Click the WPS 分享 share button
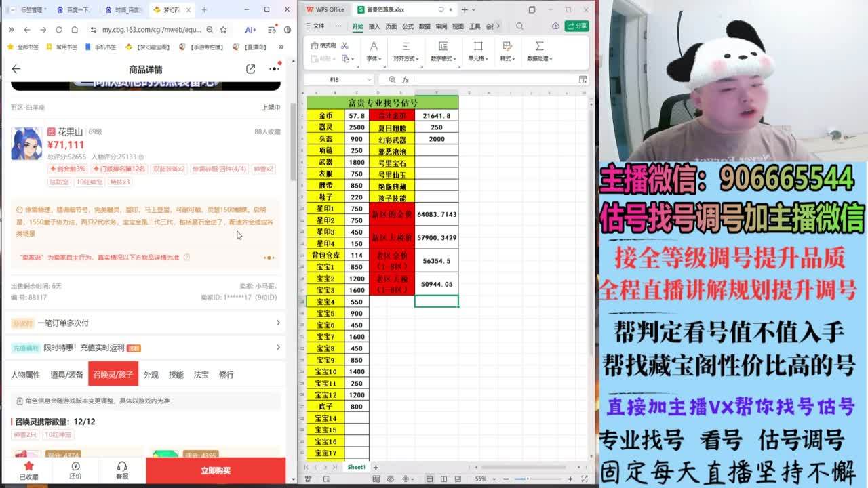This screenshot has height=488, width=868. (577, 26)
